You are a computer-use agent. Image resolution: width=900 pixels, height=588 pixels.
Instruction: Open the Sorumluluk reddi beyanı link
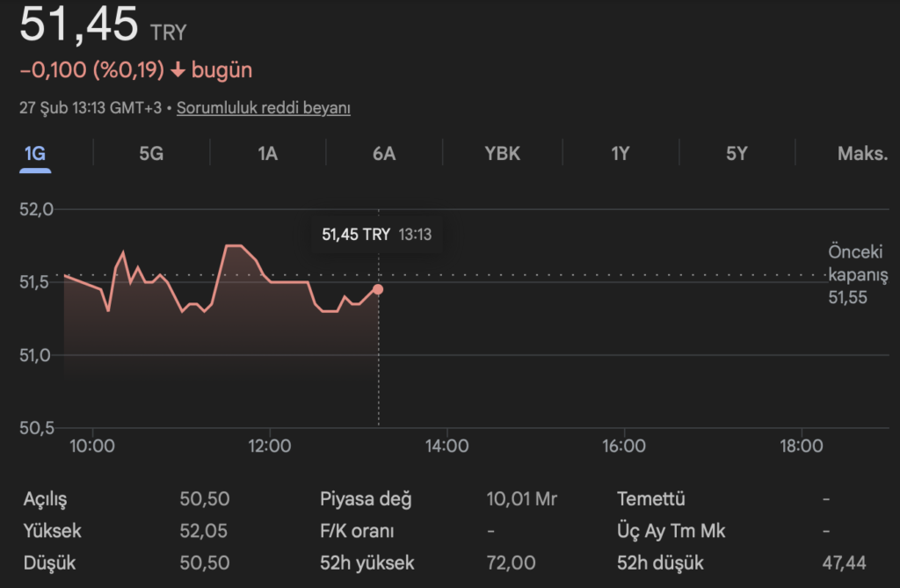pos(264,108)
